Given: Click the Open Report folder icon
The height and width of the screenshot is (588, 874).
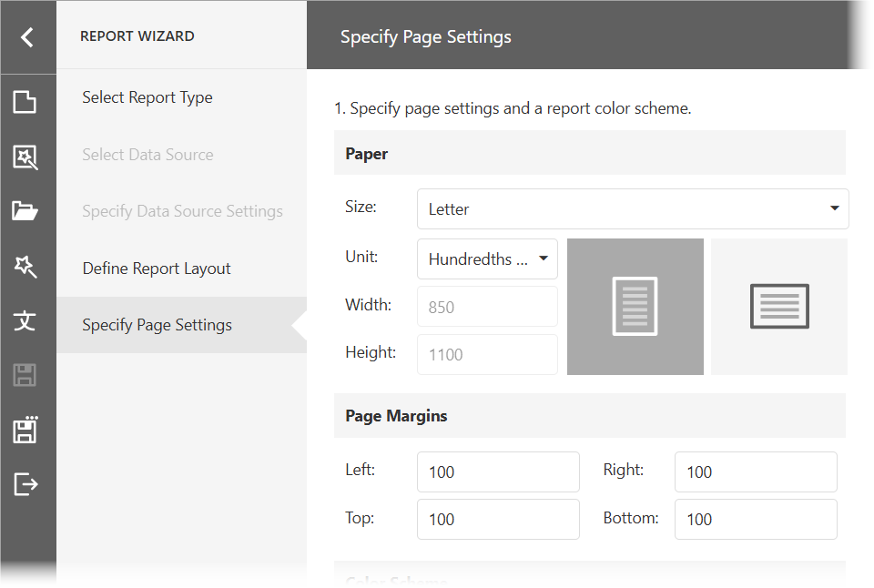Looking at the screenshot, I should pyautogui.click(x=25, y=211).
